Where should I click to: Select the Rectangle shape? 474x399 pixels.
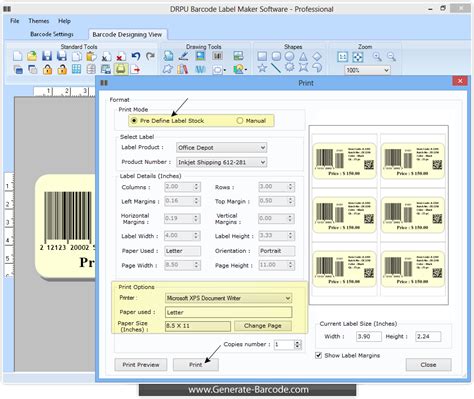click(x=262, y=56)
